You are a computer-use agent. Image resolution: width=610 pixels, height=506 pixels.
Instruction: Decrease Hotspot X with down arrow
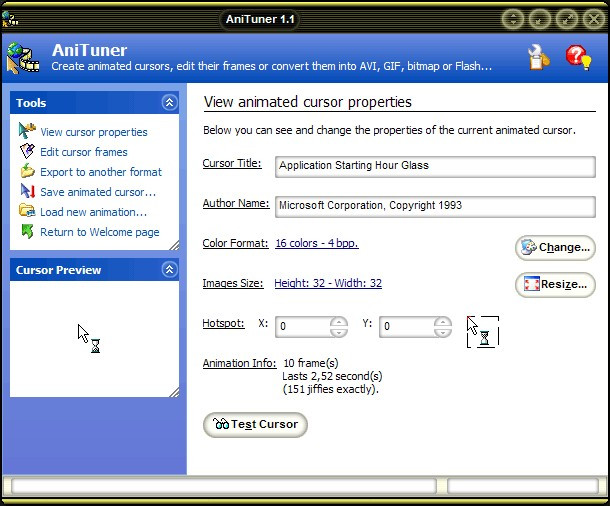coord(339,332)
